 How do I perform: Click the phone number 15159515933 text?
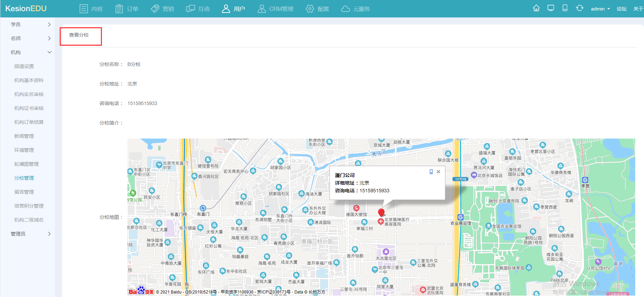pyautogui.click(x=142, y=103)
